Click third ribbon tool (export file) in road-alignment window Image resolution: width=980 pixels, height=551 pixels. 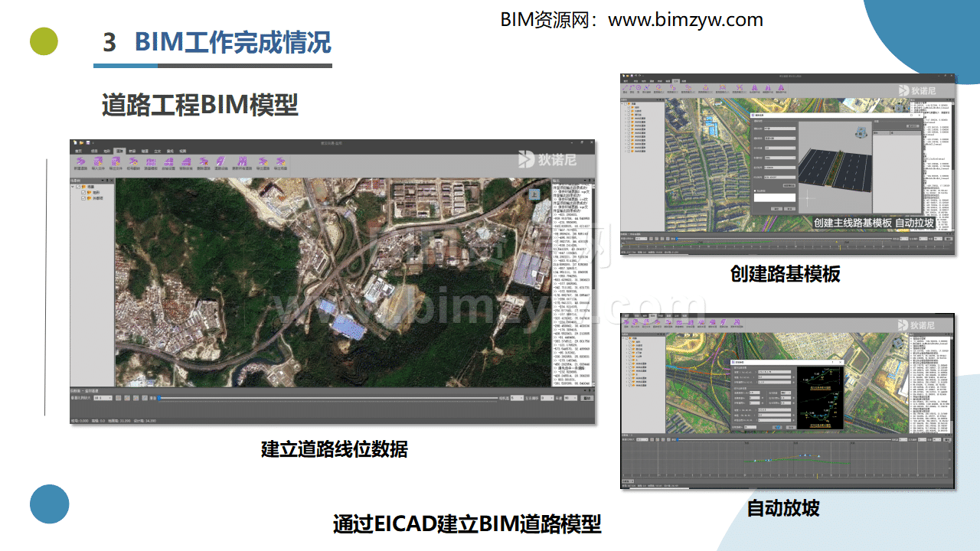(116, 164)
